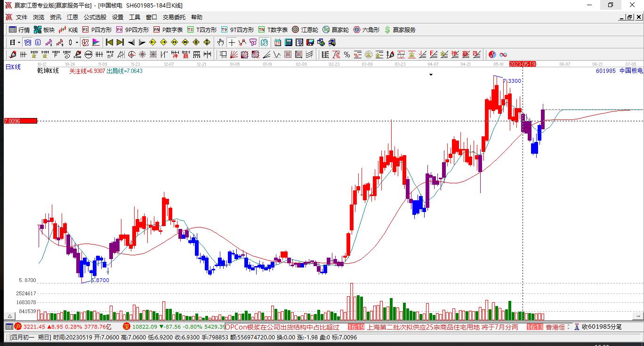
Task: Select the red pencil drawing tool
Action: point(13,55)
